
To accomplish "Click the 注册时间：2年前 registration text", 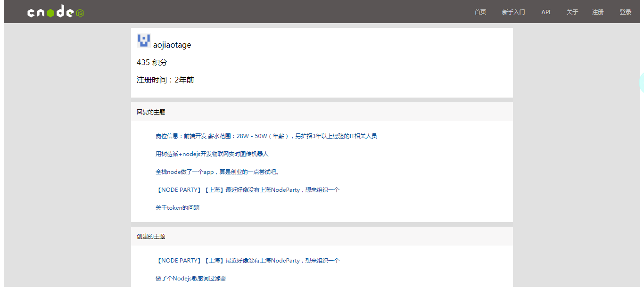I will [x=165, y=80].
